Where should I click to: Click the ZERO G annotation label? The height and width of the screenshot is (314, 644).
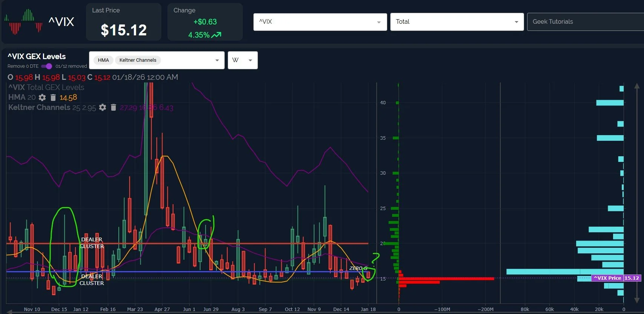[x=358, y=268]
